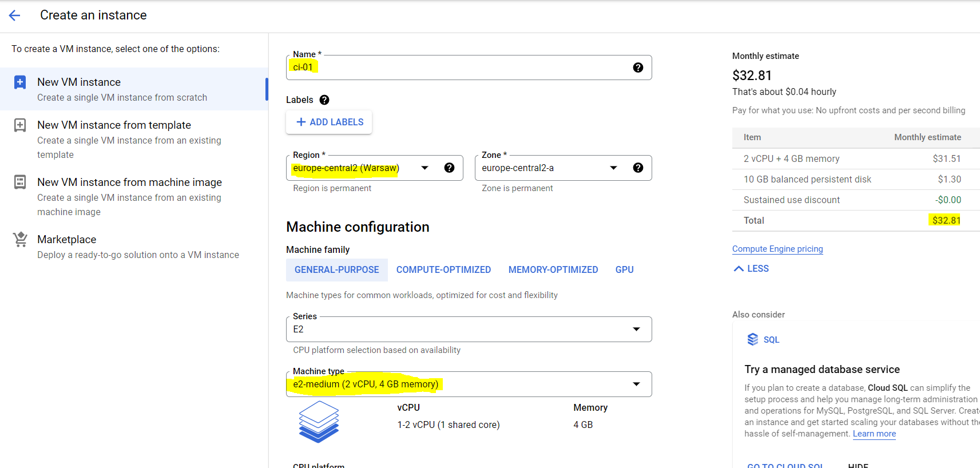This screenshot has width=980, height=468.
Task: Open the Machine type dropdown
Action: (x=469, y=384)
